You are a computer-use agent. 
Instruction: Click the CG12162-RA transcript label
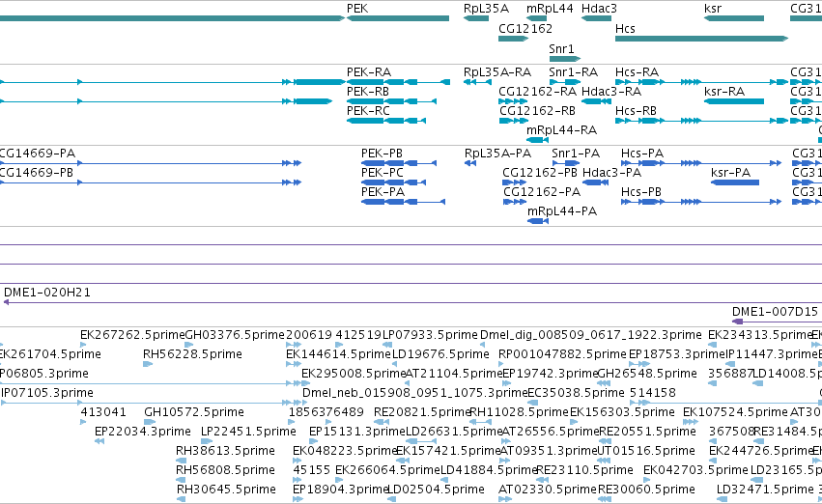tap(537, 91)
